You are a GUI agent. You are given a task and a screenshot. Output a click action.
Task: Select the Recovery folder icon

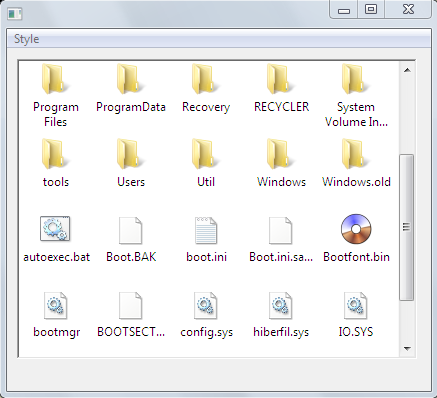206,79
